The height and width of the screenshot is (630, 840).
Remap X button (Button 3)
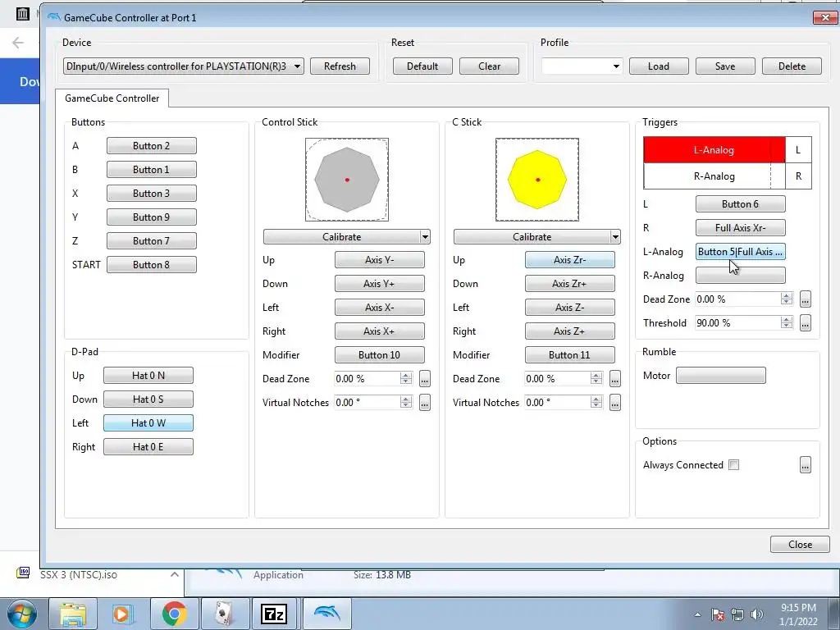(151, 194)
